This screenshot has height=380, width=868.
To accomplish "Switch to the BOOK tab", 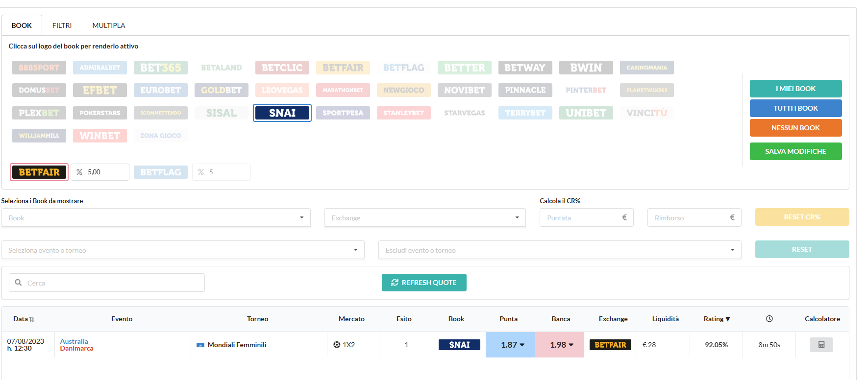I will pyautogui.click(x=22, y=25).
